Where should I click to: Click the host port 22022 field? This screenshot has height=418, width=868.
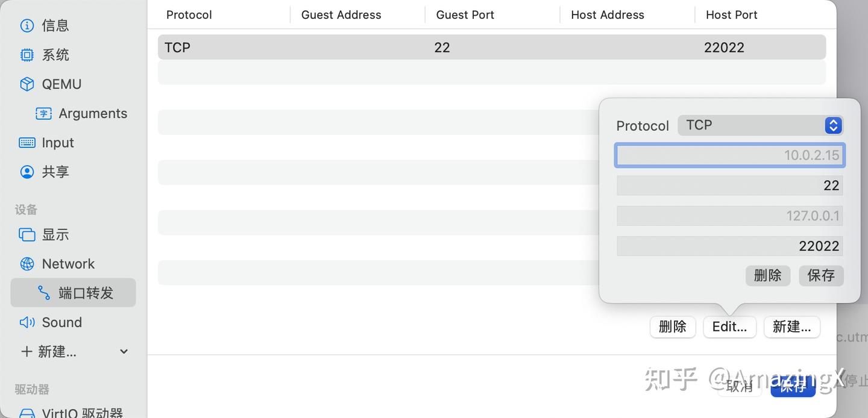[x=729, y=246]
